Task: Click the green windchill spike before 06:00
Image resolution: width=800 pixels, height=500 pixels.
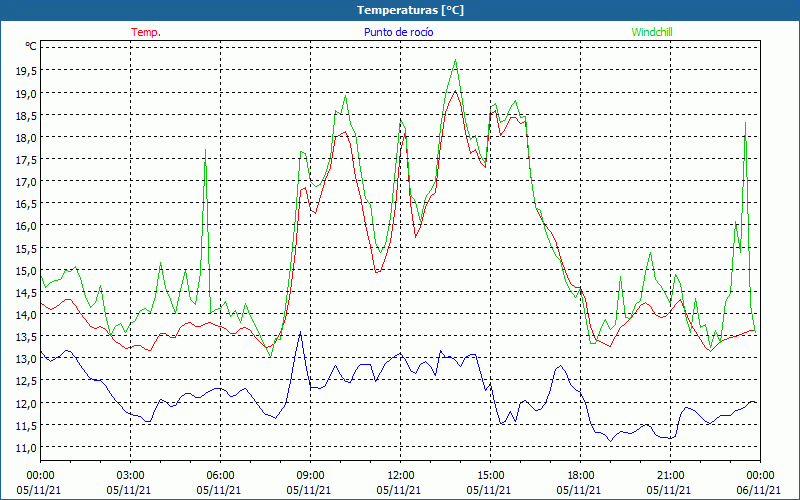Action: pos(205,151)
